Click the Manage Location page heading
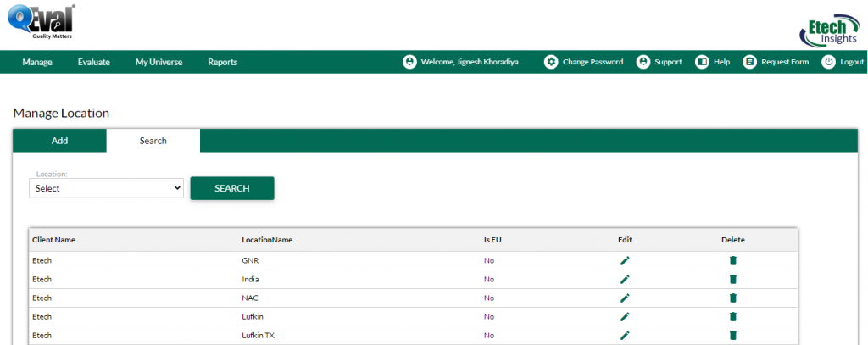868x345 pixels. [x=61, y=113]
